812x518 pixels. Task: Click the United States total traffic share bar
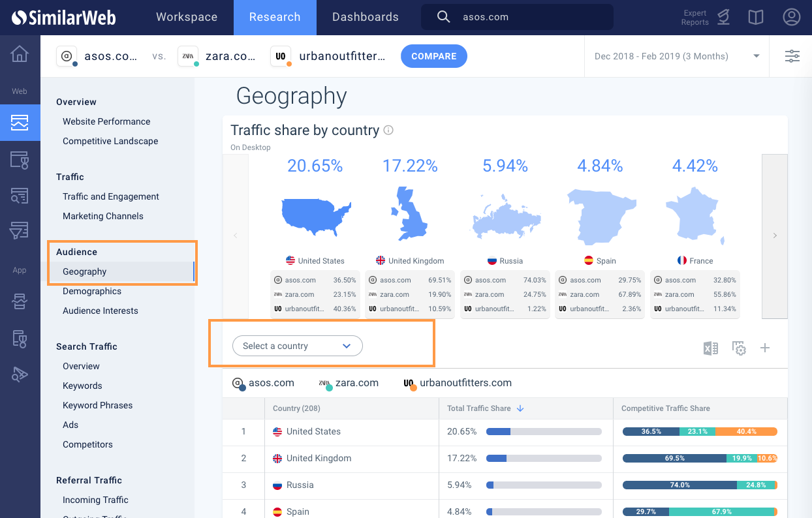tap(544, 432)
